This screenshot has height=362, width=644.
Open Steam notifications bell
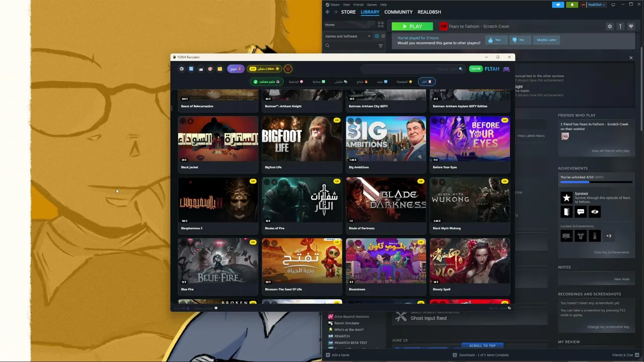572,5
